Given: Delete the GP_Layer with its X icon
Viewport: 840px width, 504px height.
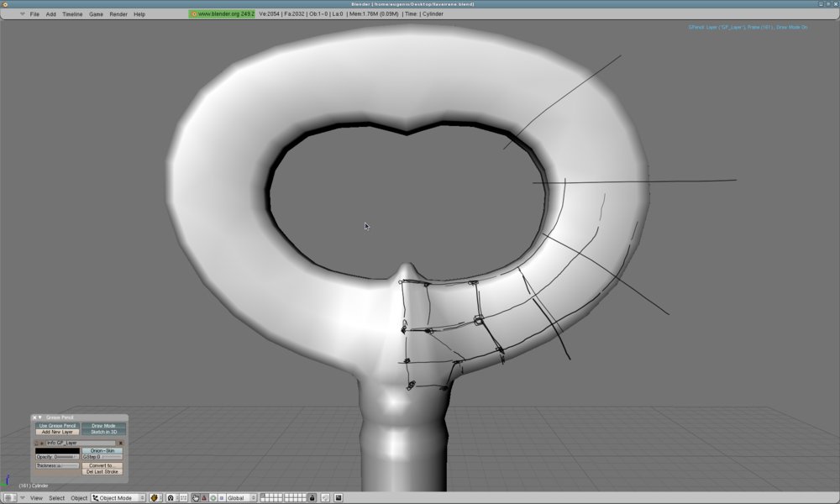Looking at the screenshot, I should [120, 443].
